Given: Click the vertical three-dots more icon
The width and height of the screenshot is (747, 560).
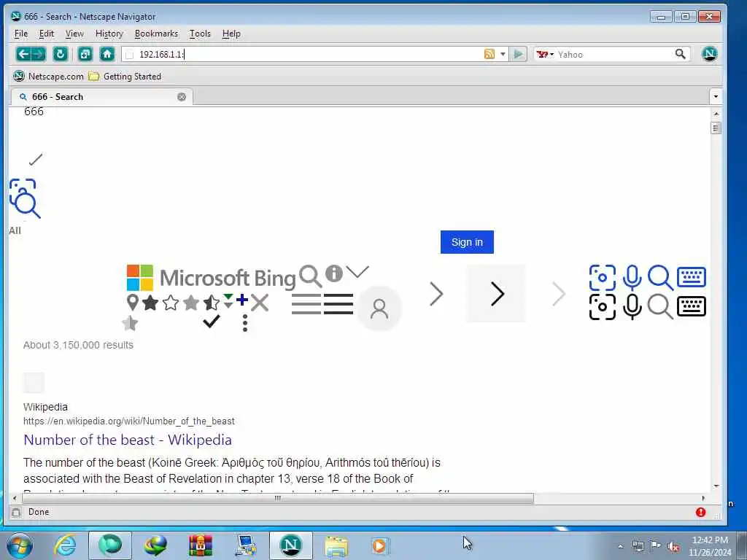Looking at the screenshot, I should point(245,323).
